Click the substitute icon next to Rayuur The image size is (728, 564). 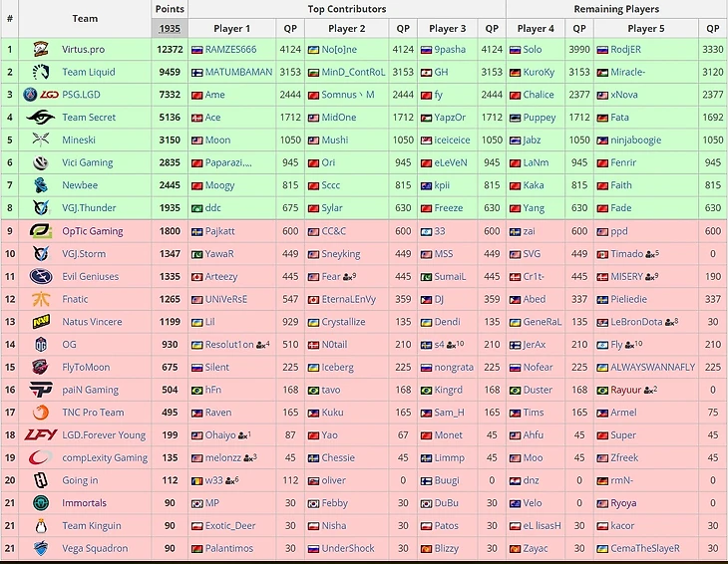click(x=650, y=390)
